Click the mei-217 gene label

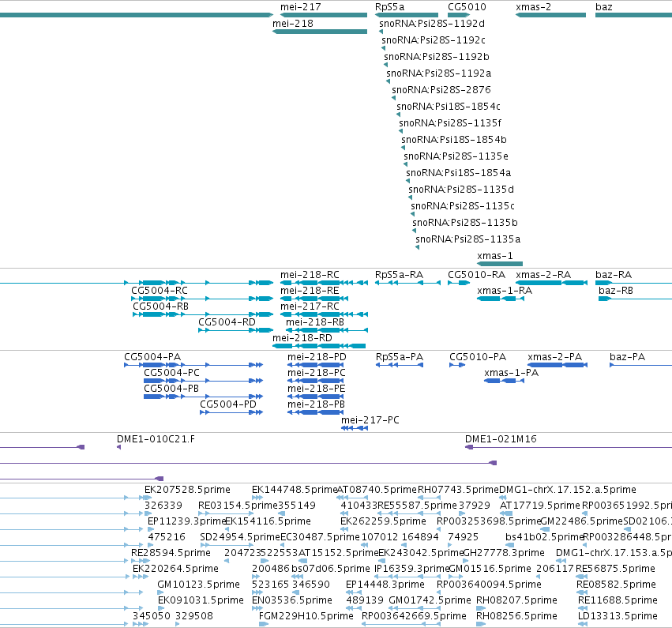click(300, 7)
